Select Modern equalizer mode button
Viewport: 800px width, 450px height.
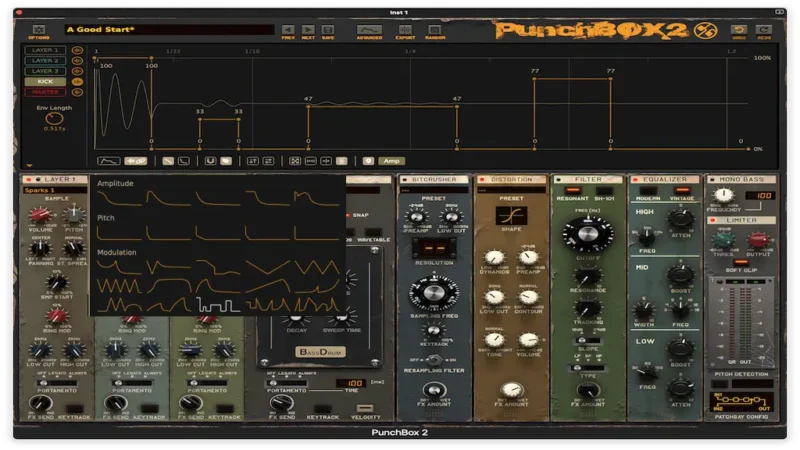click(x=648, y=191)
